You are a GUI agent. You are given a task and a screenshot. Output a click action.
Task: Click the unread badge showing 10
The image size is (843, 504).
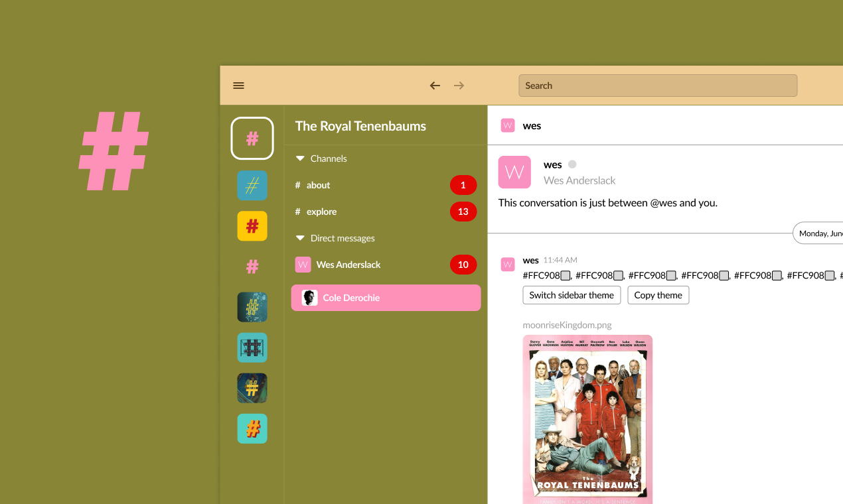(463, 265)
